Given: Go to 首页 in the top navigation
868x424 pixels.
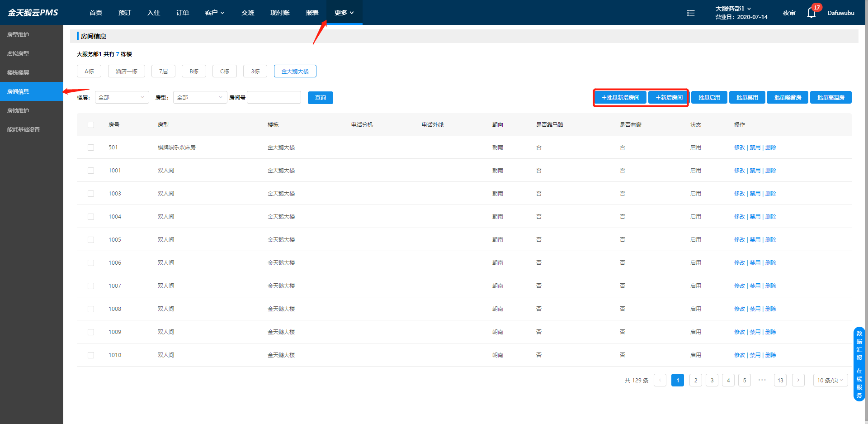Looking at the screenshot, I should tap(96, 13).
